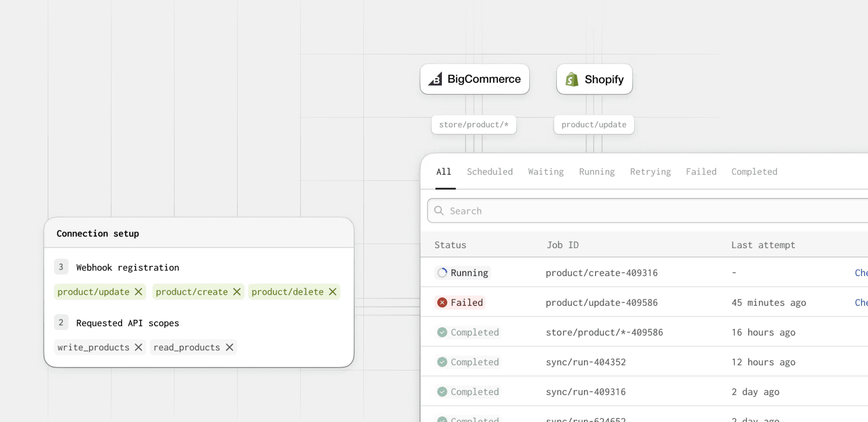Click the Running spinner icon
Image resolution: width=868 pixels, height=422 pixels.
[x=442, y=273]
